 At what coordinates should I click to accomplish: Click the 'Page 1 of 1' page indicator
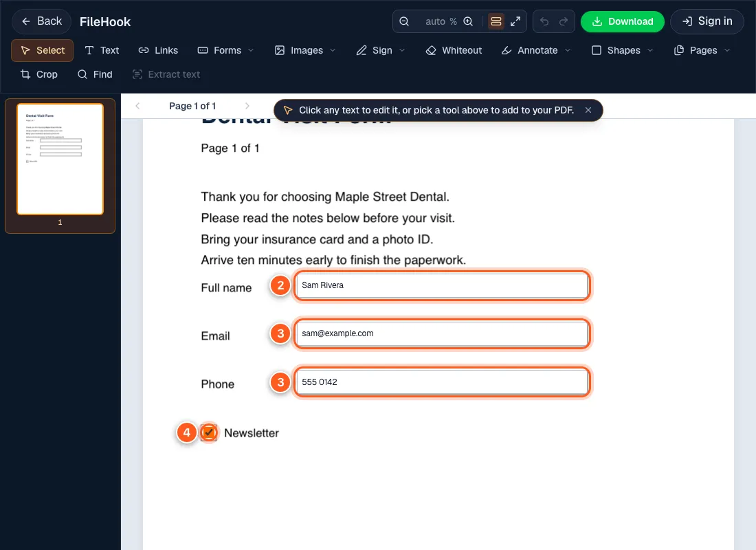192,106
